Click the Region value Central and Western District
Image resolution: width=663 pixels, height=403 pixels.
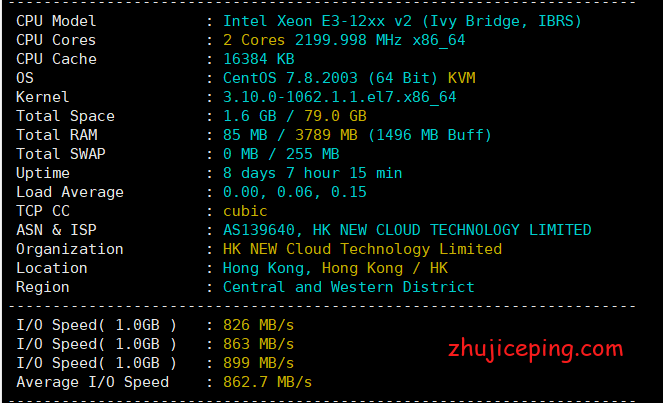coord(348,287)
